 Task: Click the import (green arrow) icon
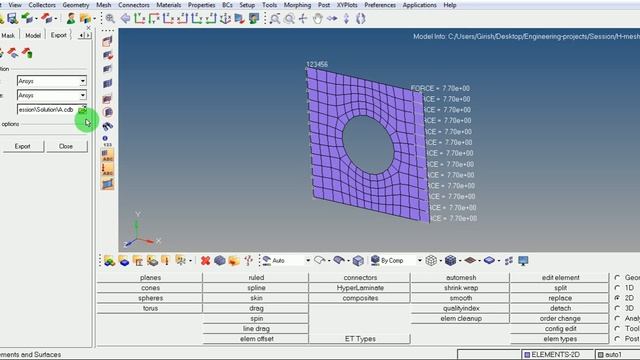click(x=27, y=18)
